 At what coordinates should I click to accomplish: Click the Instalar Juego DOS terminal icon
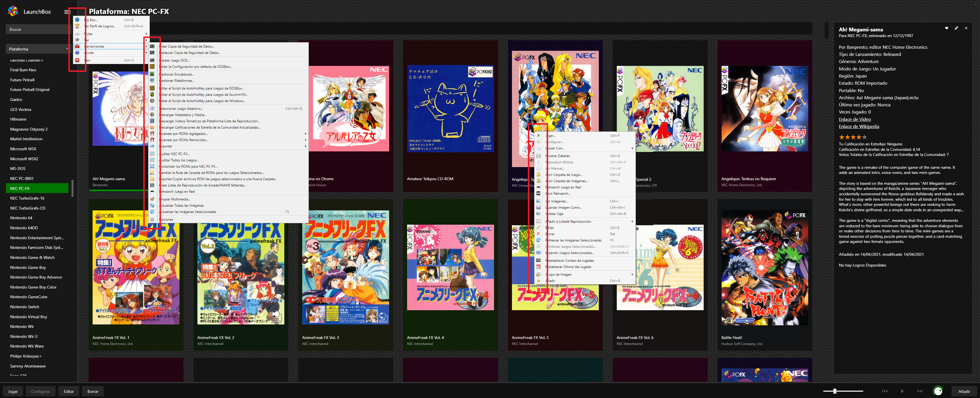pos(152,60)
